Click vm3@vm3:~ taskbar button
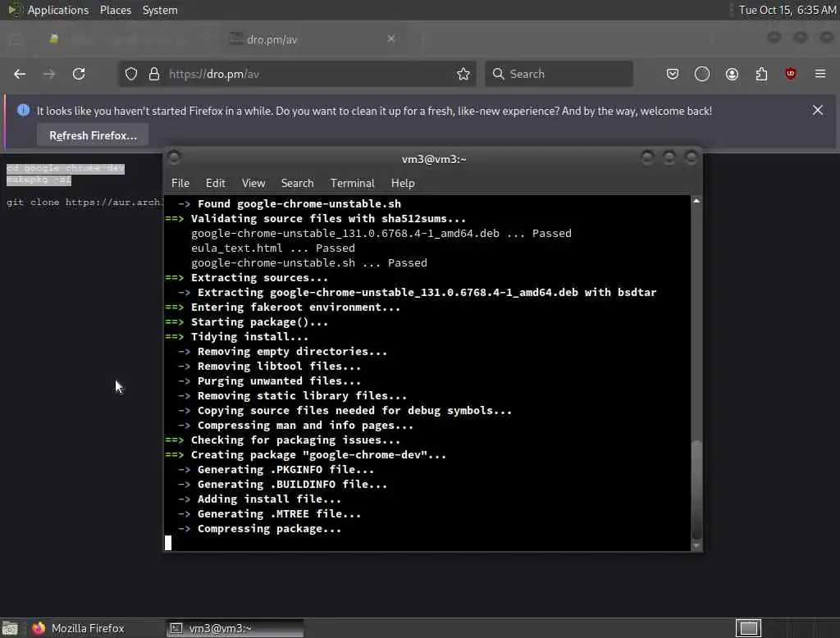Image resolution: width=840 pixels, height=638 pixels. coord(235,628)
